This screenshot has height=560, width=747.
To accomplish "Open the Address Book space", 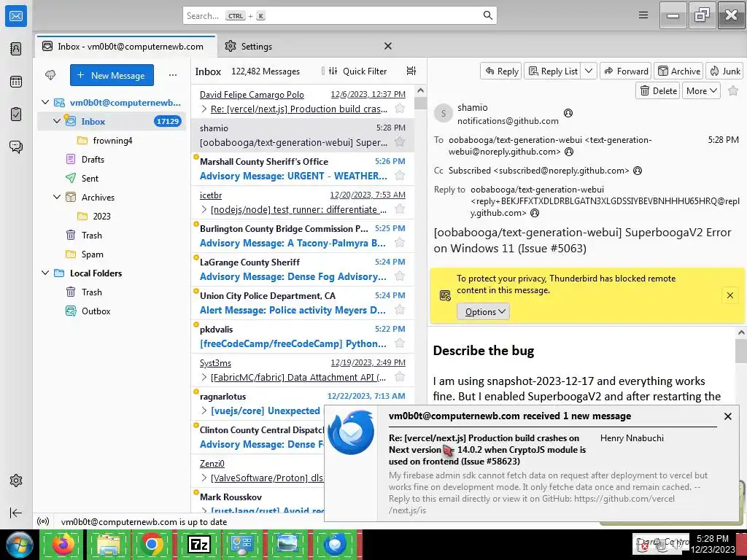I will (x=16, y=49).
